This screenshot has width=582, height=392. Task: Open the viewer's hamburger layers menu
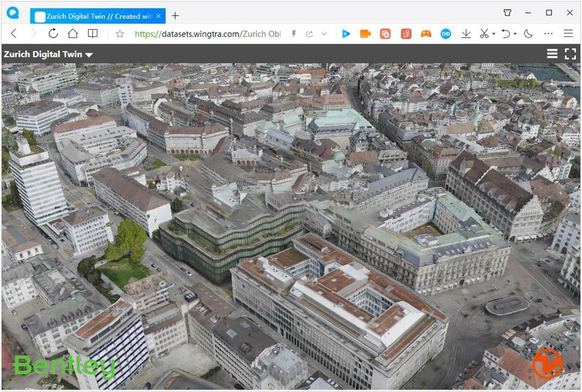[552, 54]
